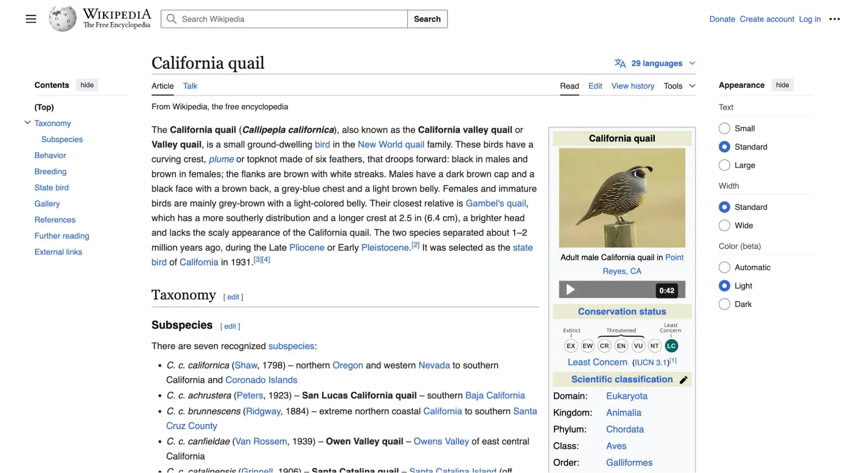868x473 pixels.
Task: Open the Gambel's quail link
Action: pyautogui.click(x=495, y=204)
